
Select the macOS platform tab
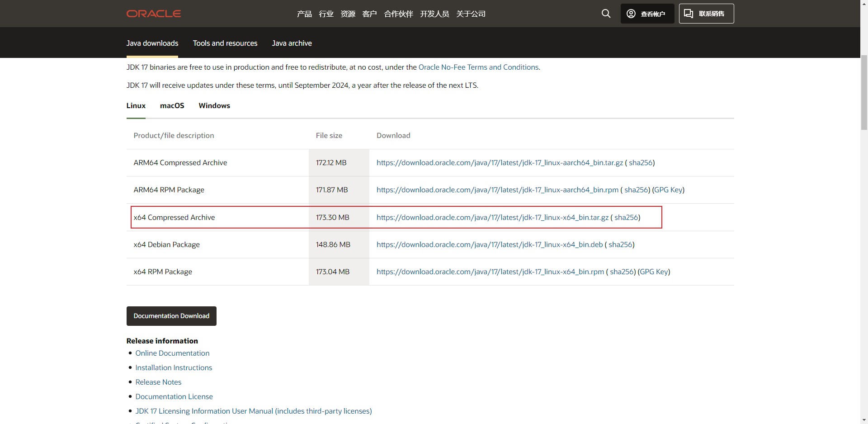coord(172,106)
